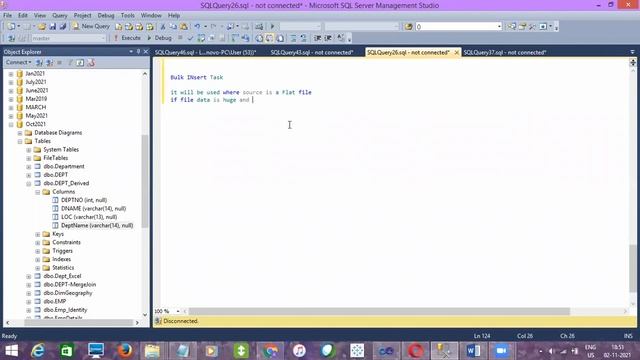Click the Cut scissors icon
Image resolution: width=640 pixels, height=360 pixels.
[x=163, y=27]
